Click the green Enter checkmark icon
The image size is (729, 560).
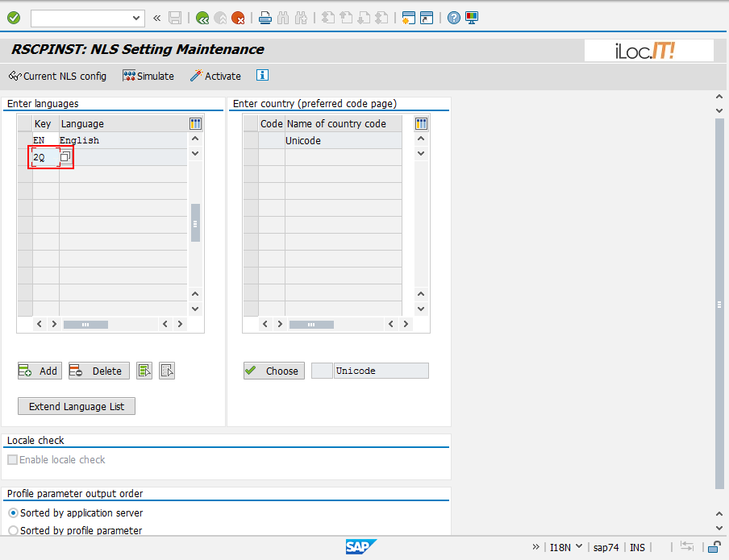(14, 17)
